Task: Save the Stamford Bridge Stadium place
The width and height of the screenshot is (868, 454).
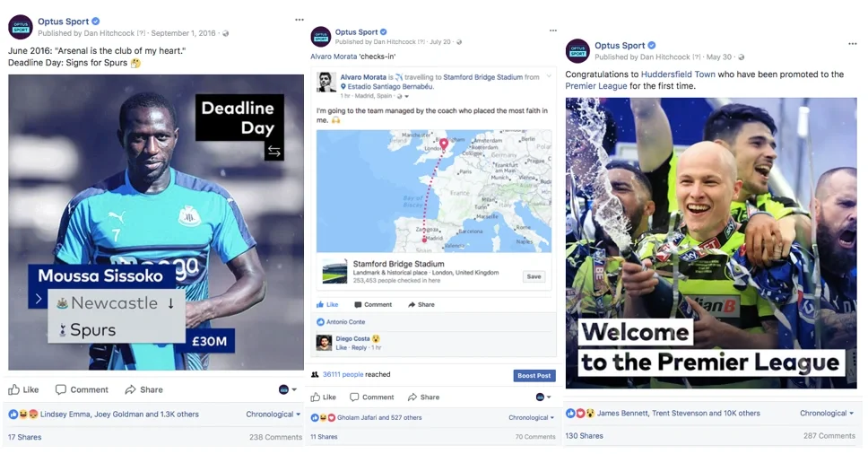Action: coord(534,276)
